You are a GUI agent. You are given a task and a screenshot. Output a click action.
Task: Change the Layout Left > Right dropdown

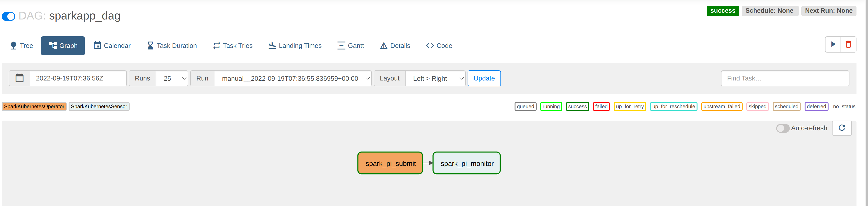(x=435, y=78)
